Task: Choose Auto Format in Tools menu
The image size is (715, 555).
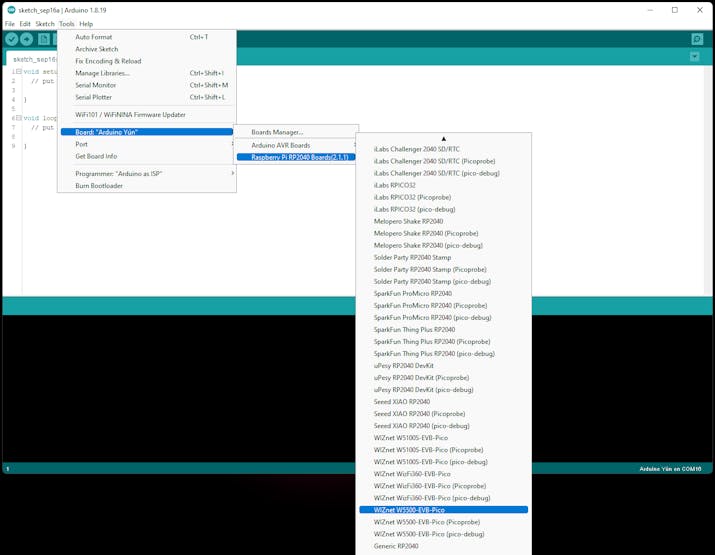Action: [x=146, y=37]
